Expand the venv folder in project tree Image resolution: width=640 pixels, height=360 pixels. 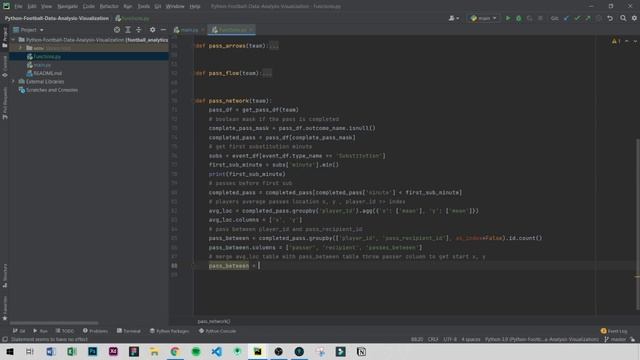(x=20, y=48)
